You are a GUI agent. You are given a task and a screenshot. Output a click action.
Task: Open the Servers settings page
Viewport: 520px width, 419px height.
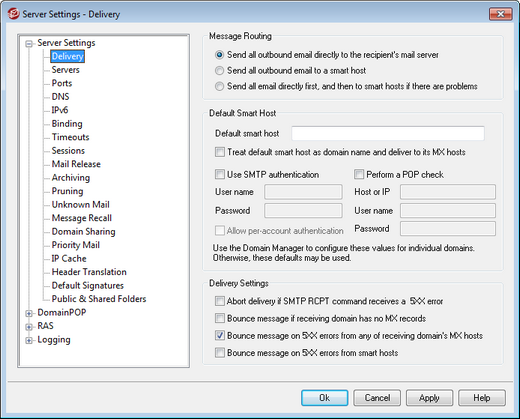(65, 70)
